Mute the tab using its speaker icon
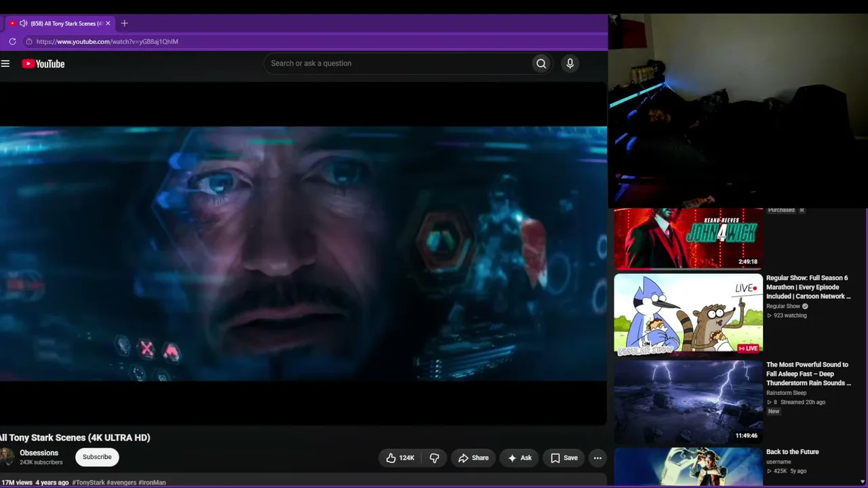This screenshot has width=868, height=488. pos(24,23)
